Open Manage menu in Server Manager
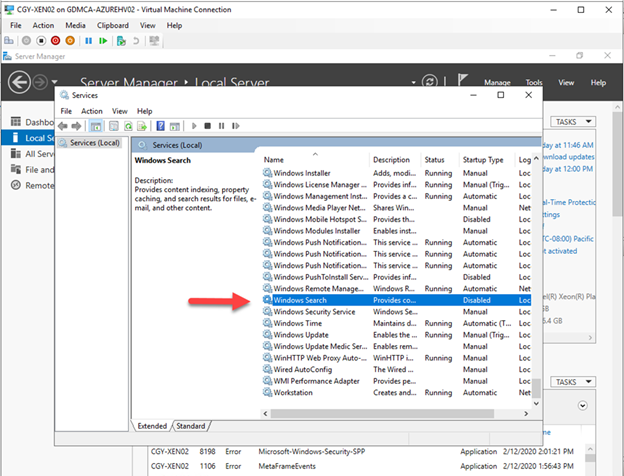This screenshot has width=624, height=476. pos(497,83)
